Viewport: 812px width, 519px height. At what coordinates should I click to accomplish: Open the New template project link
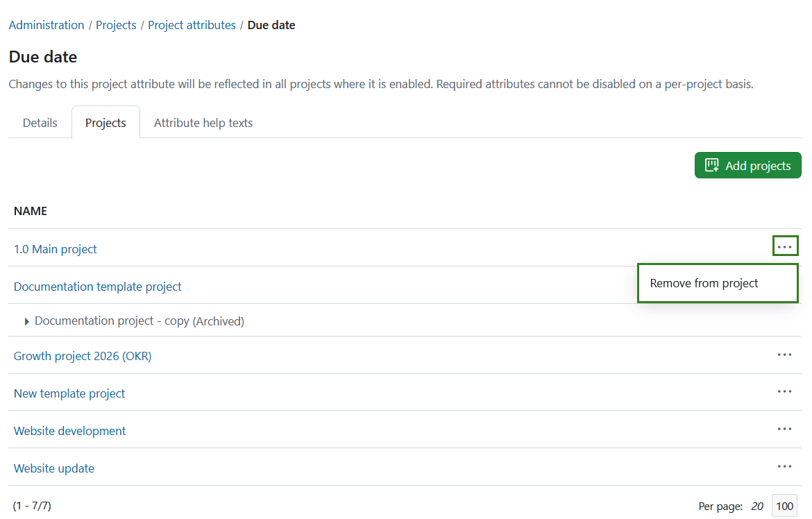click(69, 393)
